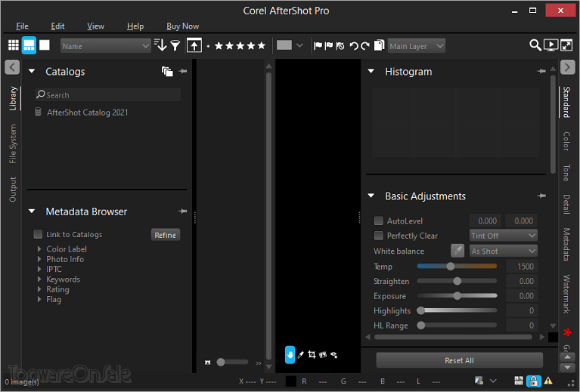Check the Perfectly Clear checkbox
Viewport: 580px width, 392px height.
pyautogui.click(x=378, y=236)
